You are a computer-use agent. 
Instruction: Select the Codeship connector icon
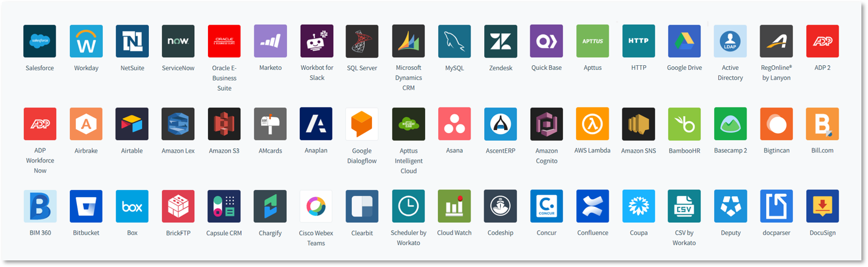pos(501,206)
